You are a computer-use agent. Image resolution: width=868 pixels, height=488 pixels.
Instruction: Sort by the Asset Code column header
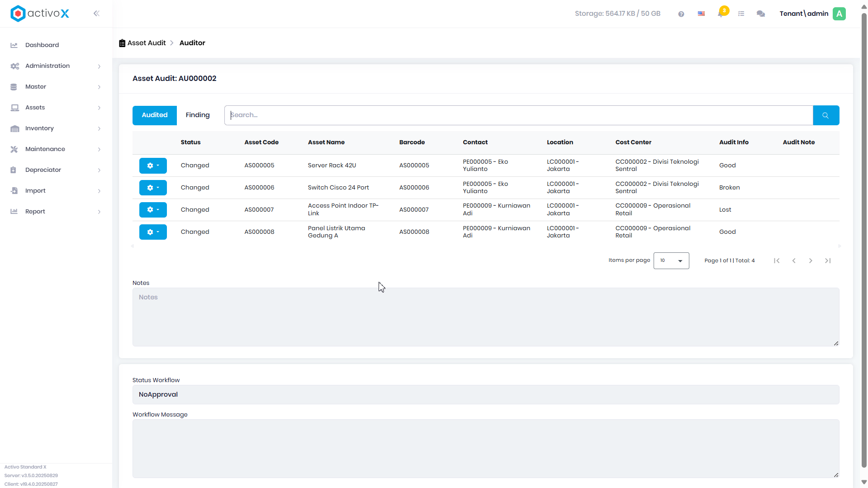[261, 142]
